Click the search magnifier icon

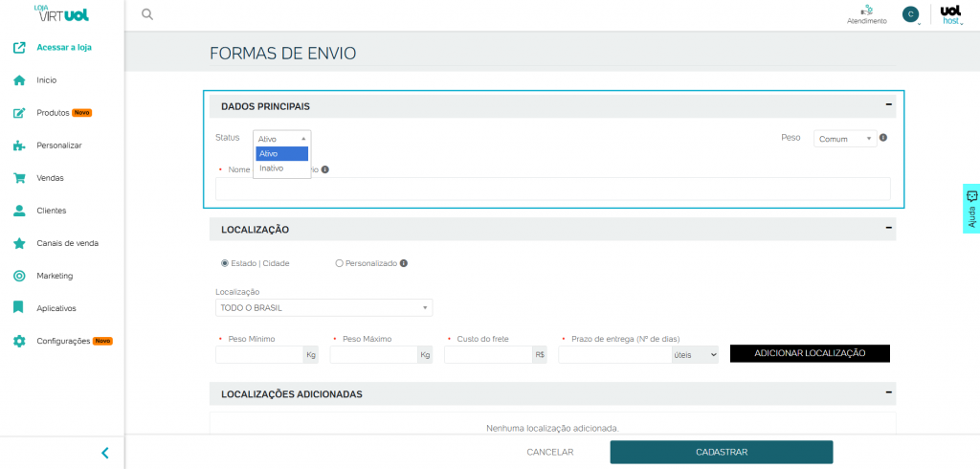(x=146, y=14)
